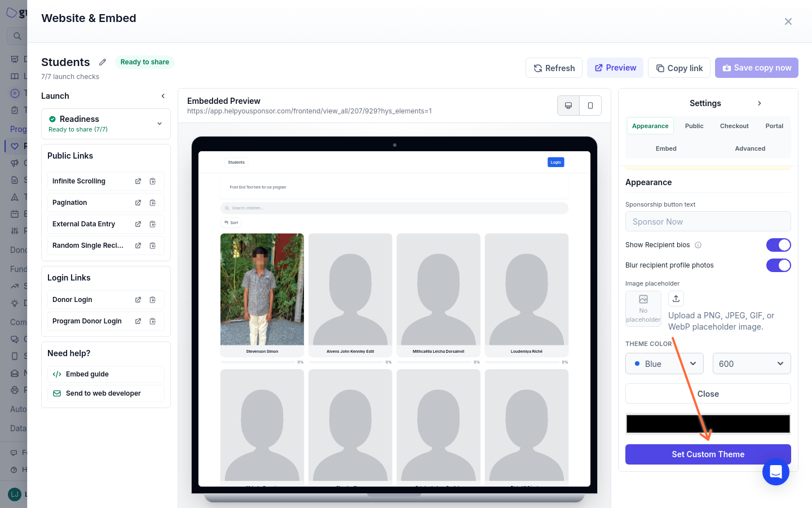This screenshot has width=812, height=508.
Task: Click the pencil icon beside Students title
Action: [x=103, y=62]
